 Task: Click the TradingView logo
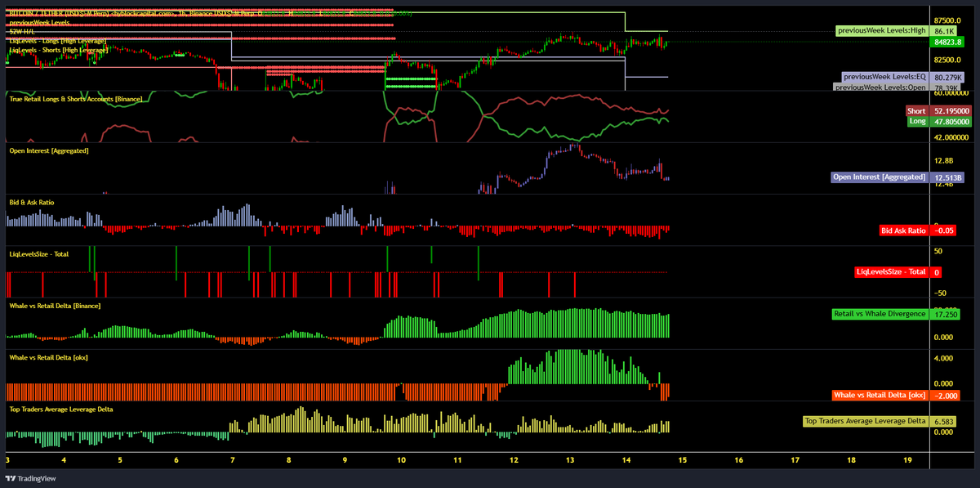pyautogui.click(x=29, y=478)
